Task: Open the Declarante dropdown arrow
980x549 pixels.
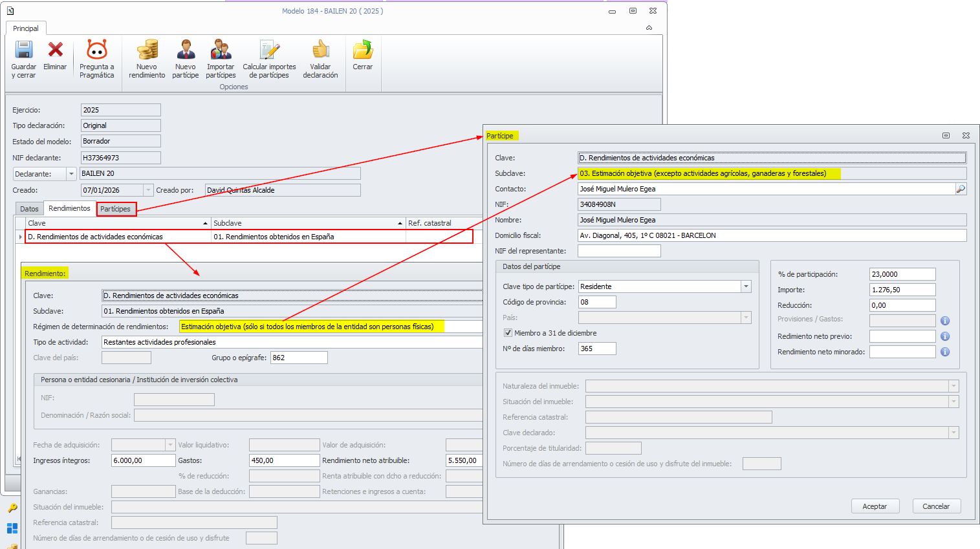Action: tap(71, 174)
